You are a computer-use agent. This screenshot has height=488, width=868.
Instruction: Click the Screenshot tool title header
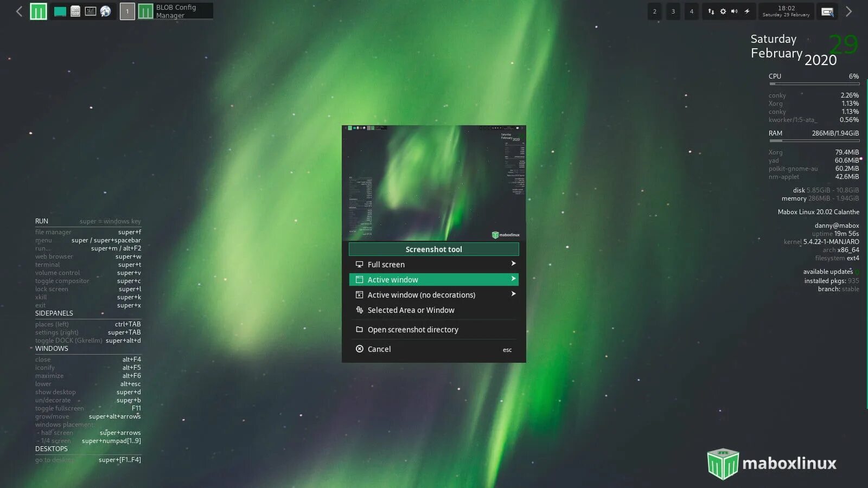(x=434, y=249)
